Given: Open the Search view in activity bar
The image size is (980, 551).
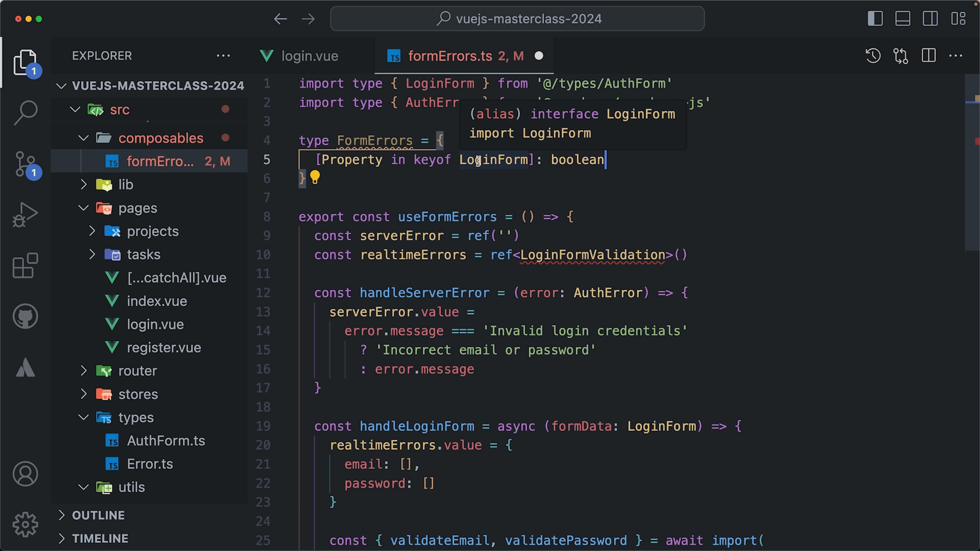Looking at the screenshot, I should point(26,112).
